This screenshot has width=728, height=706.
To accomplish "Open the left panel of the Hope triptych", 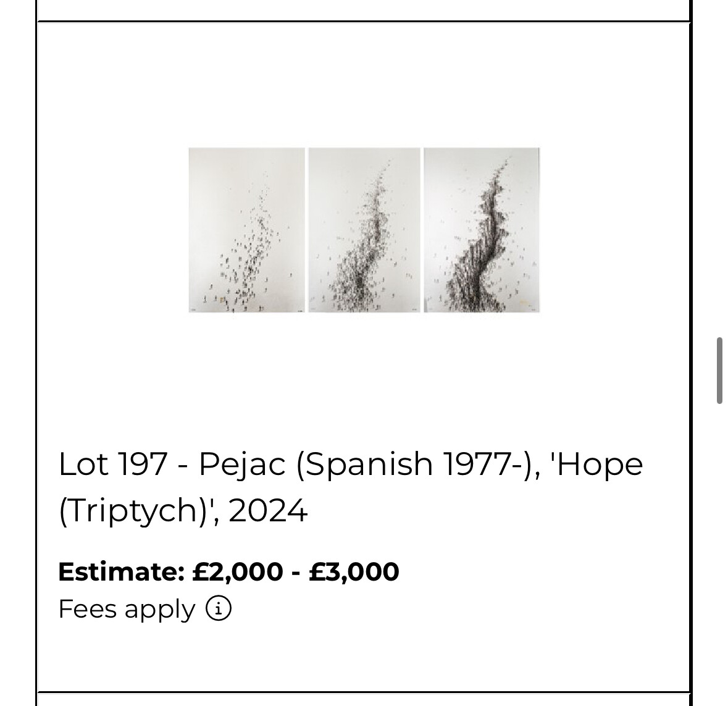I will pyautogui.click(x=246, y=230).
